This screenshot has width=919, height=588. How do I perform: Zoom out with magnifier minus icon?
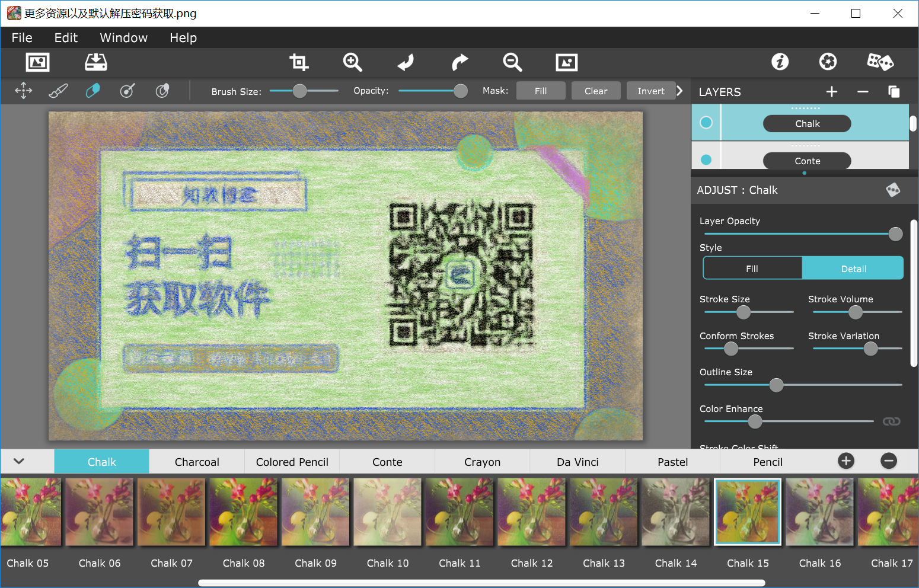pos(513,62)
